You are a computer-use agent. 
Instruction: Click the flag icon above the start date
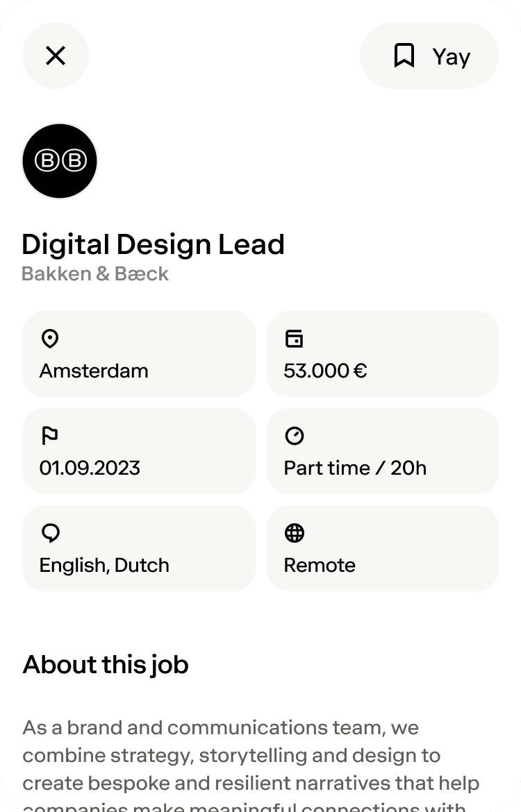click(49, 436)
